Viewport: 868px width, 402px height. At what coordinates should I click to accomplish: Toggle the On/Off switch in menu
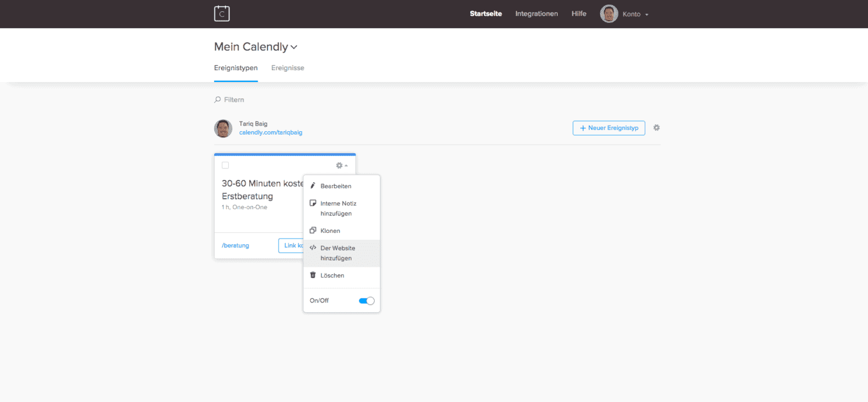pyautogui.click(x=367, y=301)
